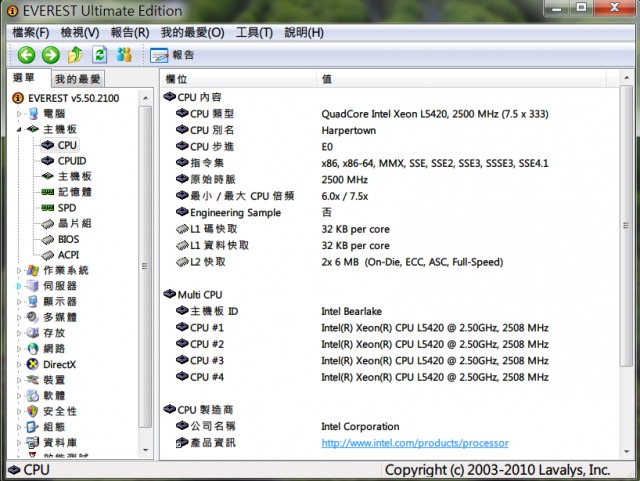Click the 作業系統 Windows flag icon
This screenshot has width=640, height=481.
tap(33, 270)
